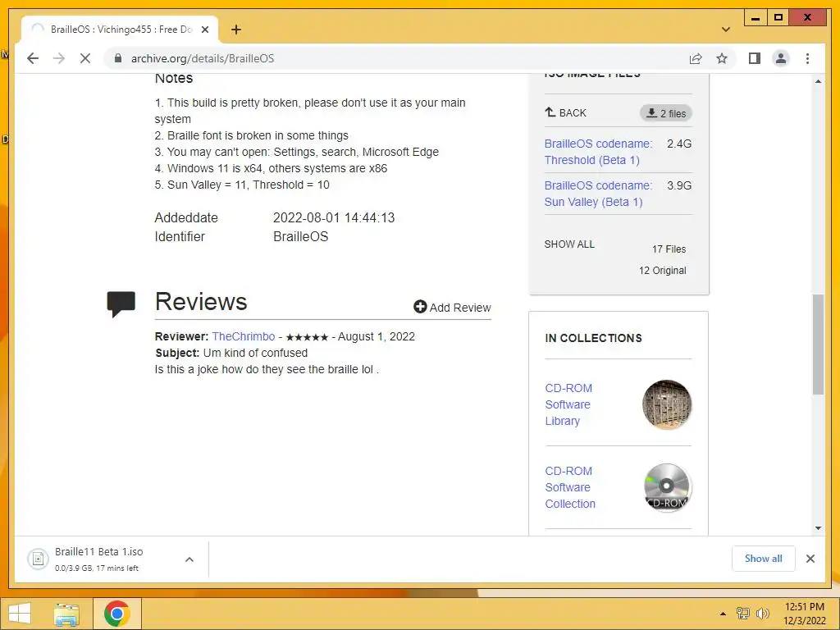
Task: Open reviewer TheChrimbo's profile link
Action: click(243, 336)
